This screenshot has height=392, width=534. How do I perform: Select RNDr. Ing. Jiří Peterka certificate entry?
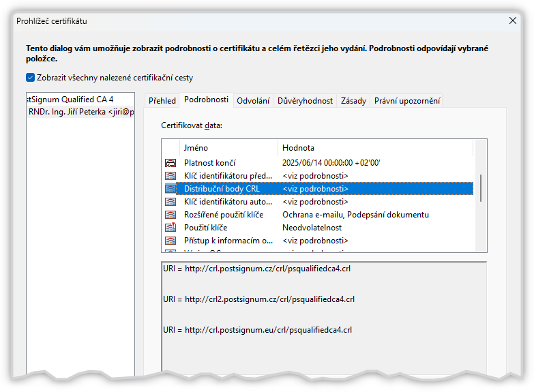click(x=80, y=112)
